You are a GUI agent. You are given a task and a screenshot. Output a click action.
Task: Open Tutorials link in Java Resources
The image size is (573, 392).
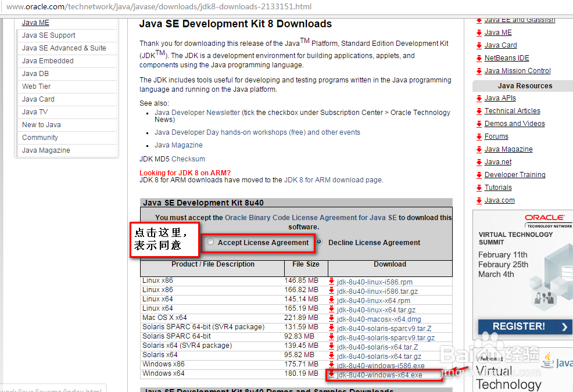[498, 188]
